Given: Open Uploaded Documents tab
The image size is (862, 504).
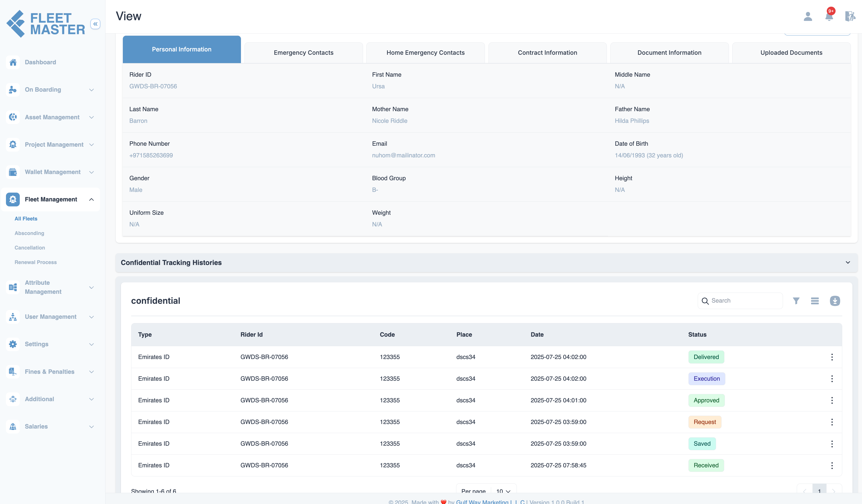Looking at the screenshot, I should point(791,53).
